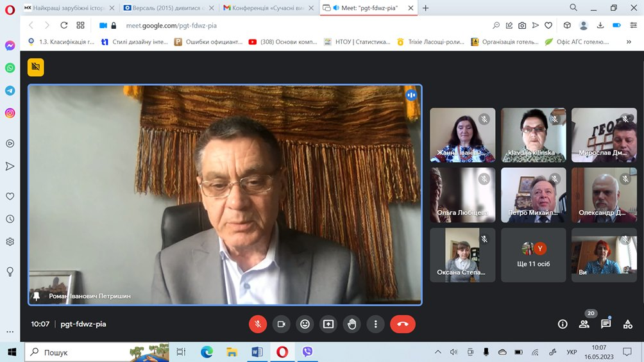Open WhatsApp in Opera sidebar
Viewport: 644px width, 362px height.
[x=10, y=68]
